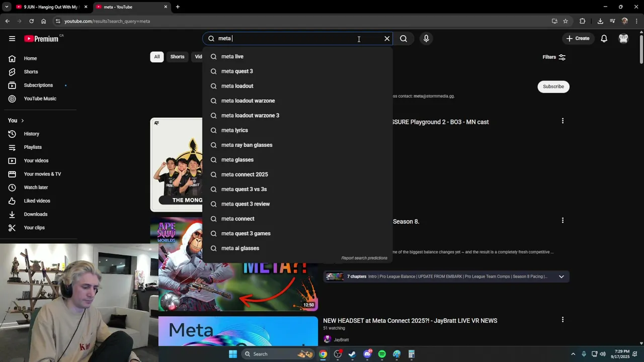Choose suggestion meta ai glasses
The width and height of the screenshot is (644, 362).
point(297,248)
